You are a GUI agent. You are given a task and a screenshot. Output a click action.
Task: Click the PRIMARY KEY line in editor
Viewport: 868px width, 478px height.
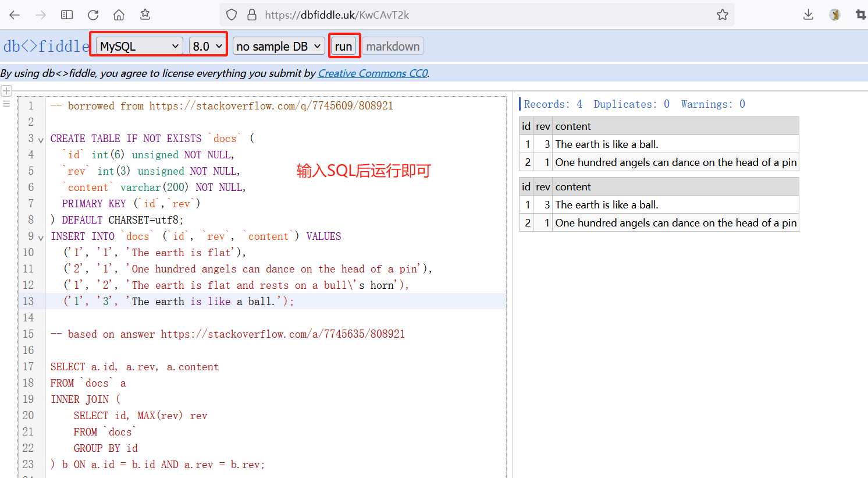[131, 204]
